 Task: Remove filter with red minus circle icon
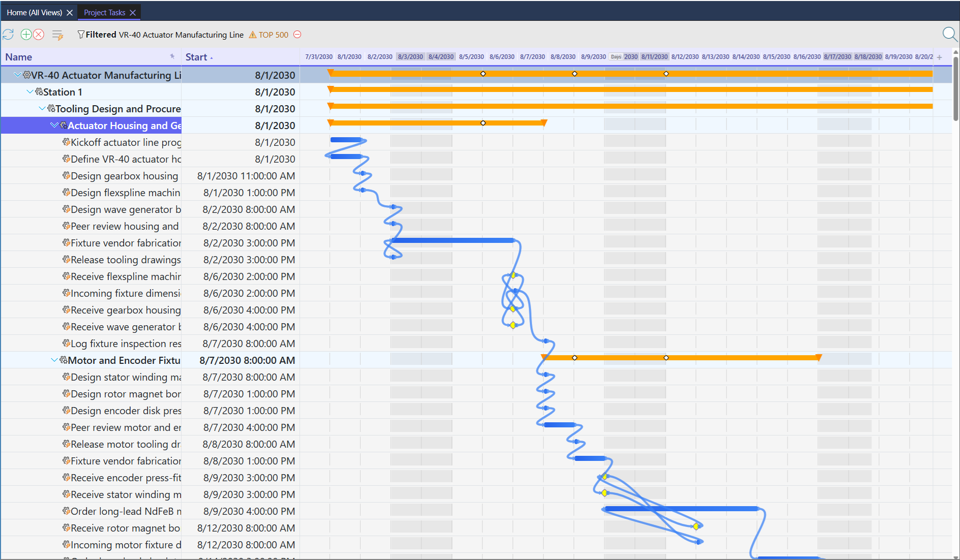click(297, 35)
